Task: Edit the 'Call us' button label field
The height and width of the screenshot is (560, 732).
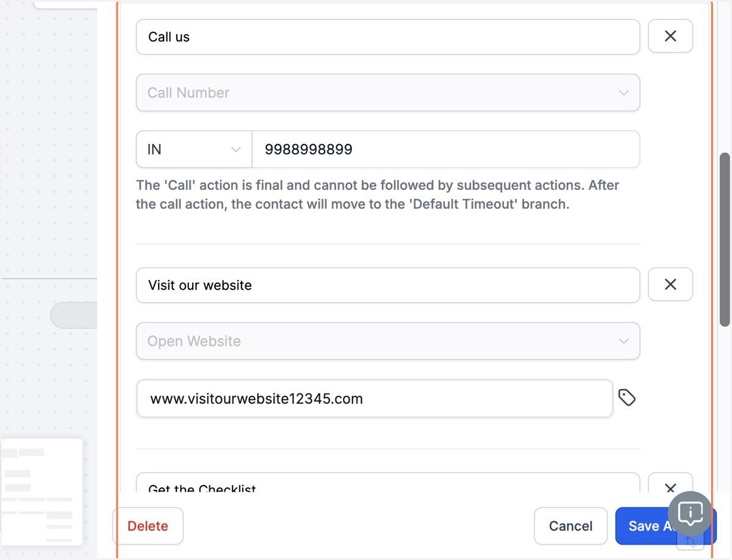Action: tap(388, 37)
